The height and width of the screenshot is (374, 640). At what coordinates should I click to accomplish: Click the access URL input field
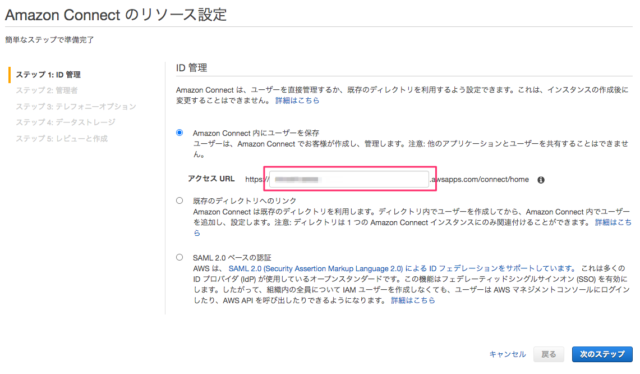pos(349,179)
